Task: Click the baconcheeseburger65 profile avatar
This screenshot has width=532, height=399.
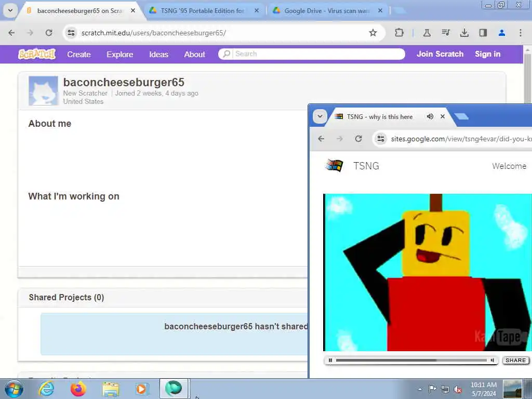Action: pos(43,90)
